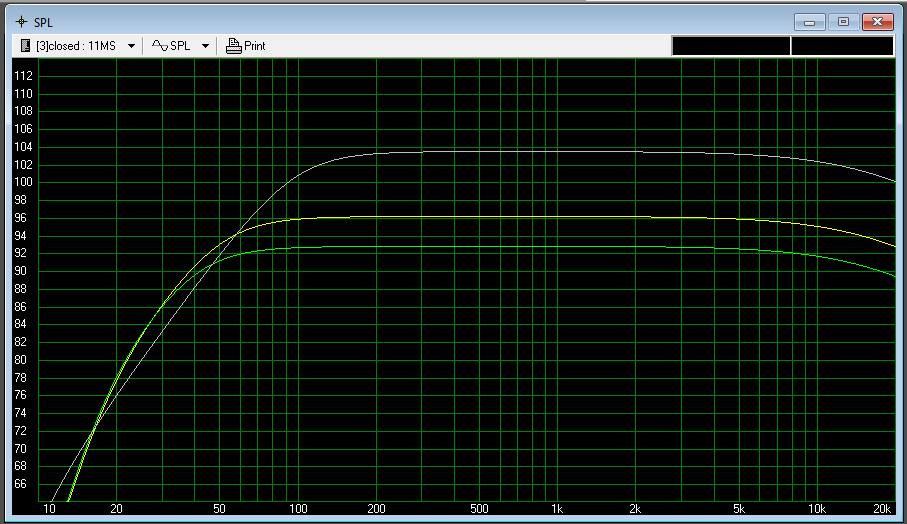
Task: Click the 100 label on frequency axis
Action: point(298,509)
